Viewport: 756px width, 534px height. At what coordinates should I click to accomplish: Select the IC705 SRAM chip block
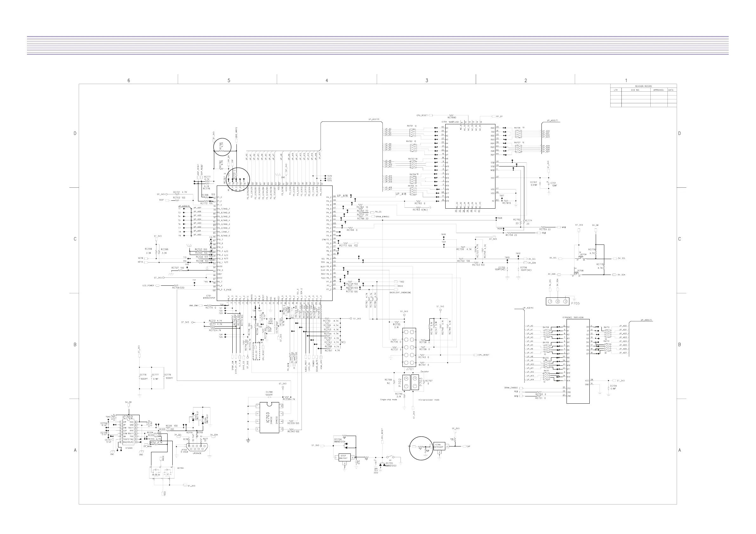pyautogui.click(x=578, y=361)
